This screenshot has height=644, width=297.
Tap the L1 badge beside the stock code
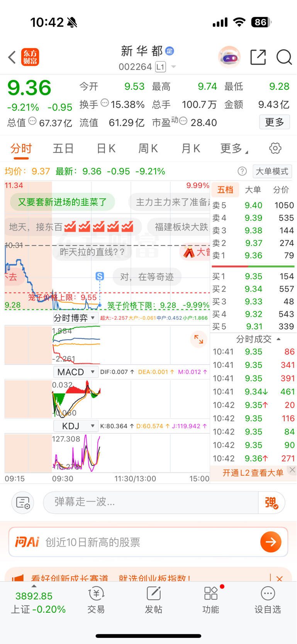[160, 67]
